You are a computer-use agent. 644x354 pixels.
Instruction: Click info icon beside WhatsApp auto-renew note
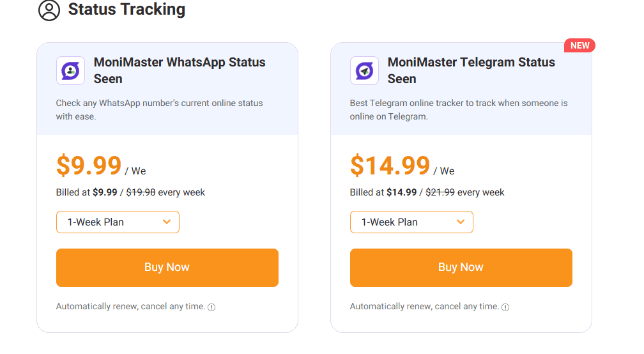point(211,307)
